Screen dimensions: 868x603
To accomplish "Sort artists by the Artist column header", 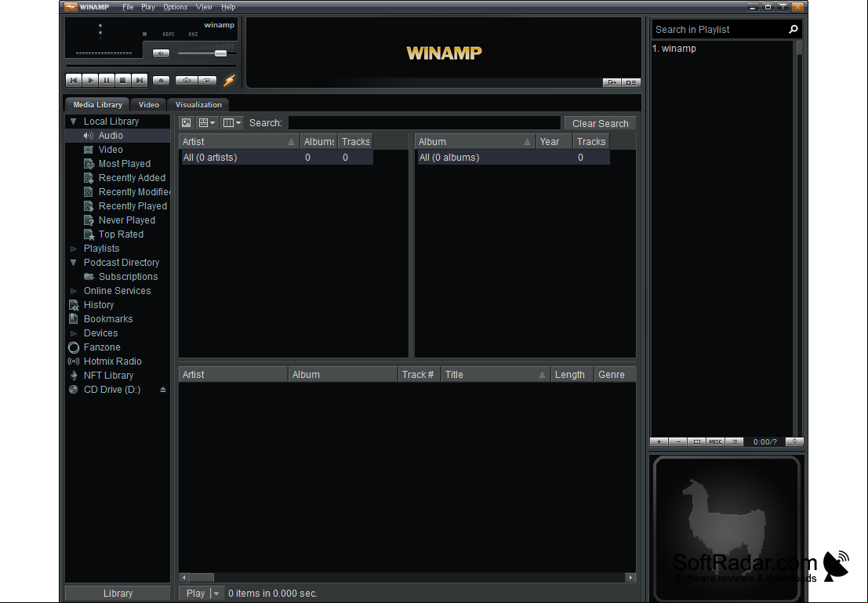I will coord(238,142).
